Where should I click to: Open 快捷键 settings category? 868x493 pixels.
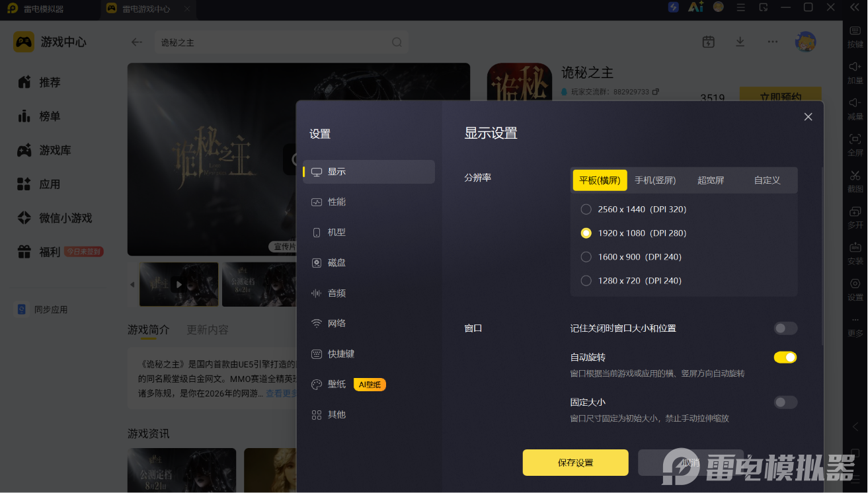point(369,354)
